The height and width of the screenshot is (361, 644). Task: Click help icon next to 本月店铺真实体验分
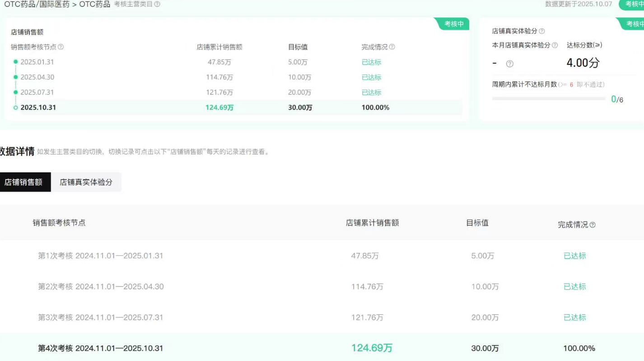[555, 45]
